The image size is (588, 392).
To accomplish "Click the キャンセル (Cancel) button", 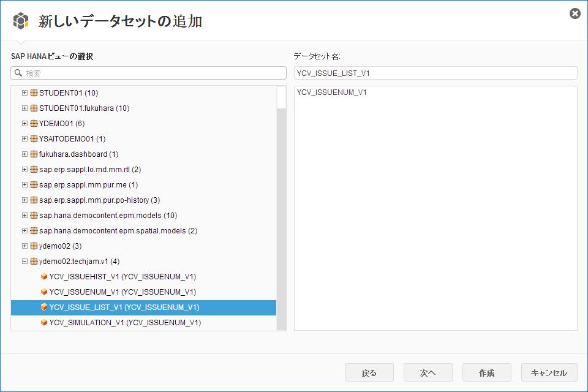I will click(x=549, y=372).
